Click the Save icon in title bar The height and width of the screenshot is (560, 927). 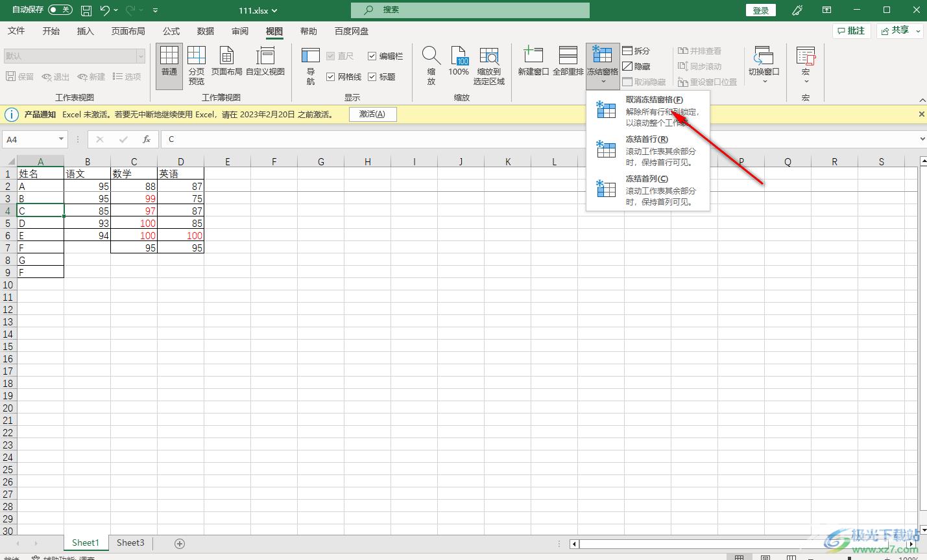click(x=86, y=10)
